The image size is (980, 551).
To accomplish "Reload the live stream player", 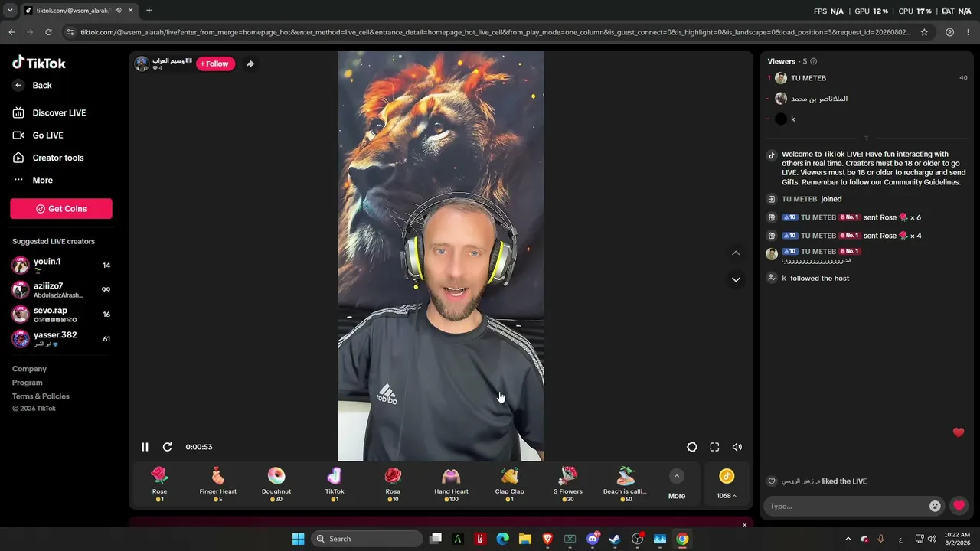I will point(167,447).
